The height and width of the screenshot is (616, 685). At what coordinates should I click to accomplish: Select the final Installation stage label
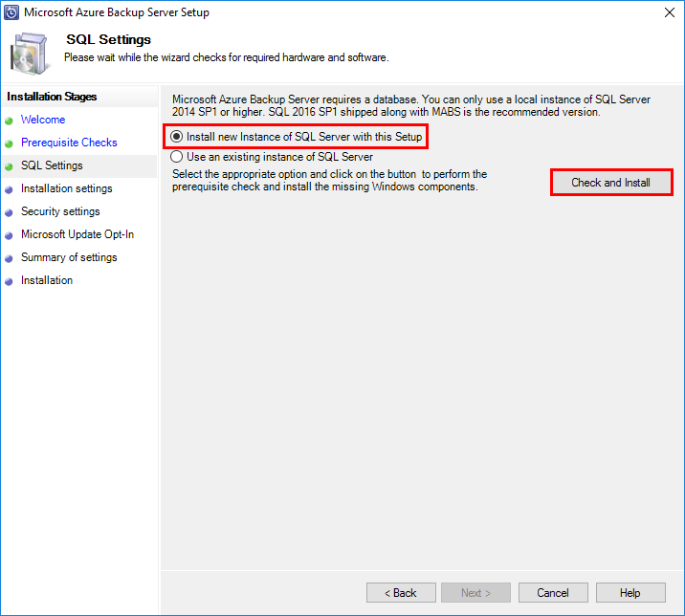(47, 280)
